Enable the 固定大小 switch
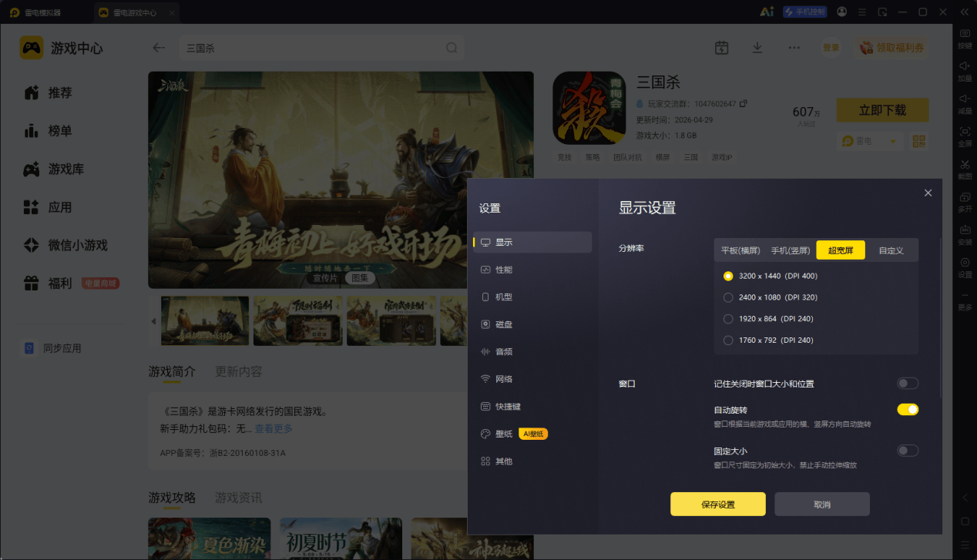 tap(908, 451)
